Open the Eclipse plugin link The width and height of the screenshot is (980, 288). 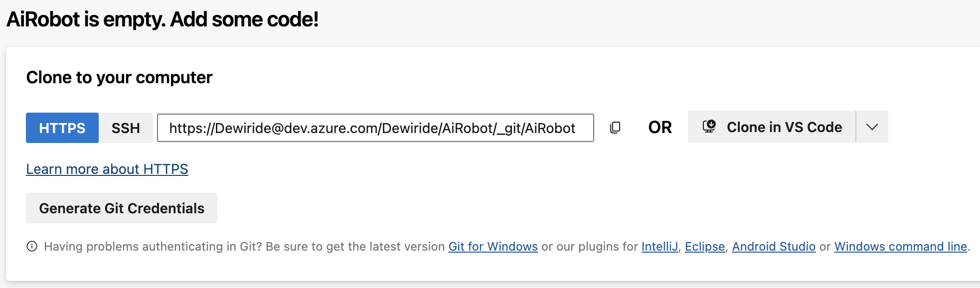click(705, 247)
